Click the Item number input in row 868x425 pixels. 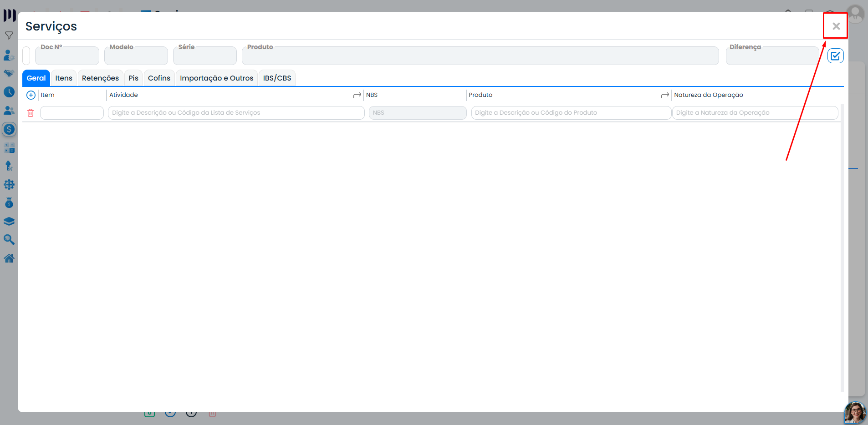[x=72, y=113]
